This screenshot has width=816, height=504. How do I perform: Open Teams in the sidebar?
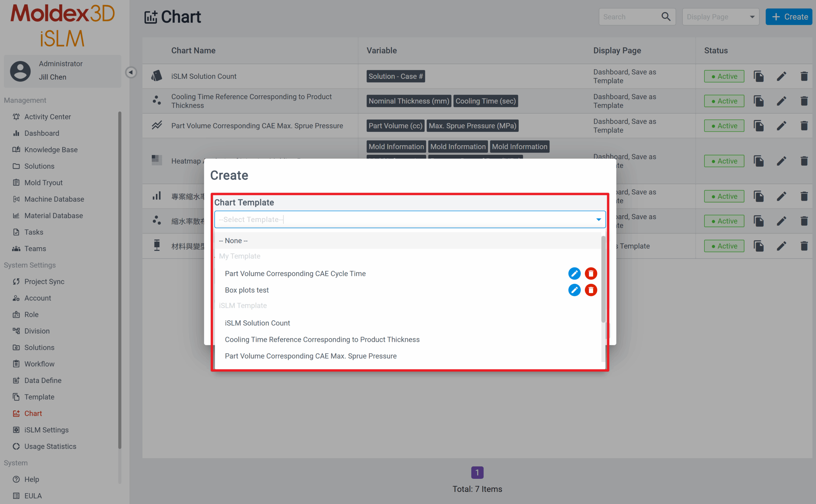coord(35,249)
